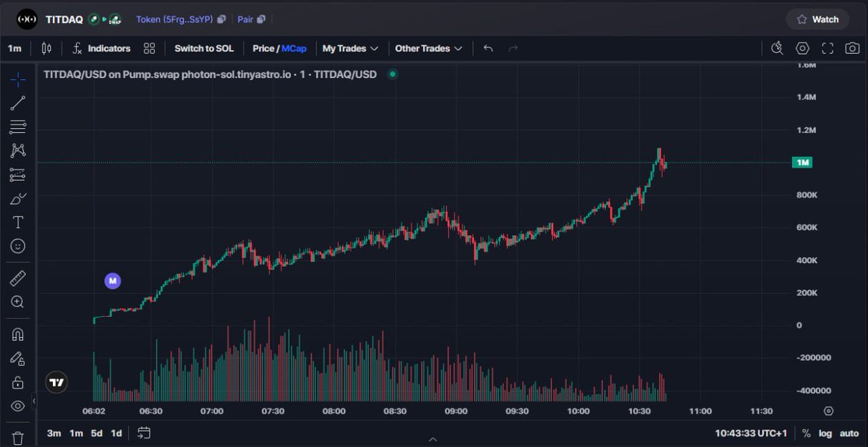
Task: Delete drawings with the trash icon
Action: pyautogui.click(x=18, y=438)
